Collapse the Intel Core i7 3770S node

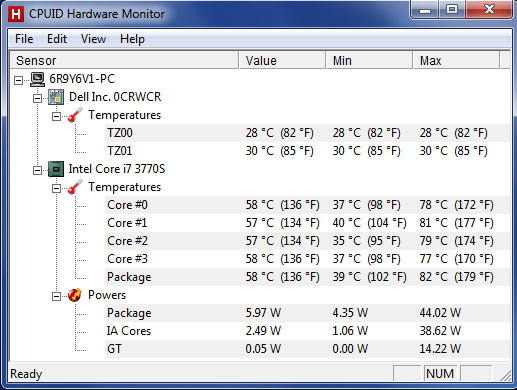pyautogui.click(x=37, y=170)
